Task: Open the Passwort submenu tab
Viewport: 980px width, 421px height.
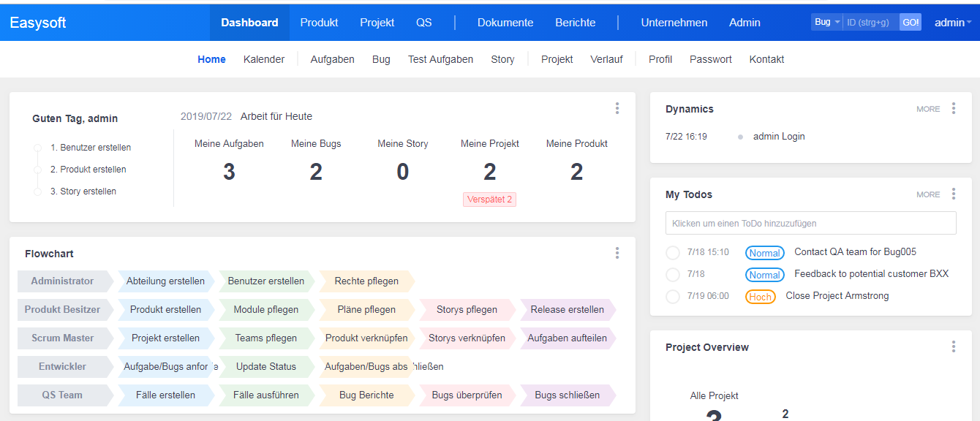Action: coord(710,59)
